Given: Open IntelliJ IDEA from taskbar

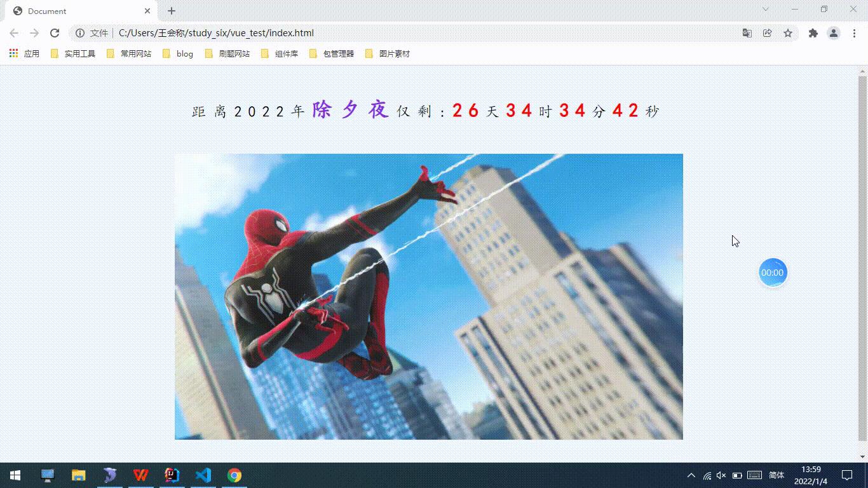Looking at the screenshot, I should click(x=172, y=475).
